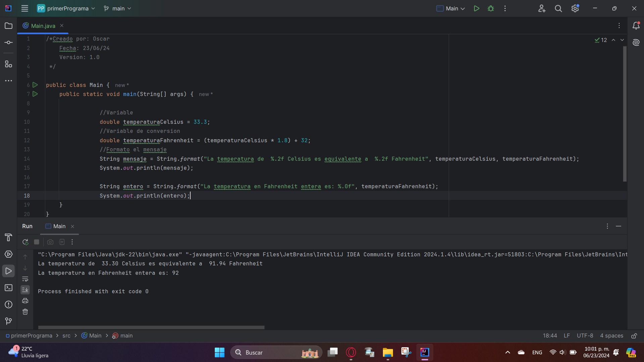Run main method from line 7 gutter
This screenshot has width=644, height=362.
pos(35,94)
